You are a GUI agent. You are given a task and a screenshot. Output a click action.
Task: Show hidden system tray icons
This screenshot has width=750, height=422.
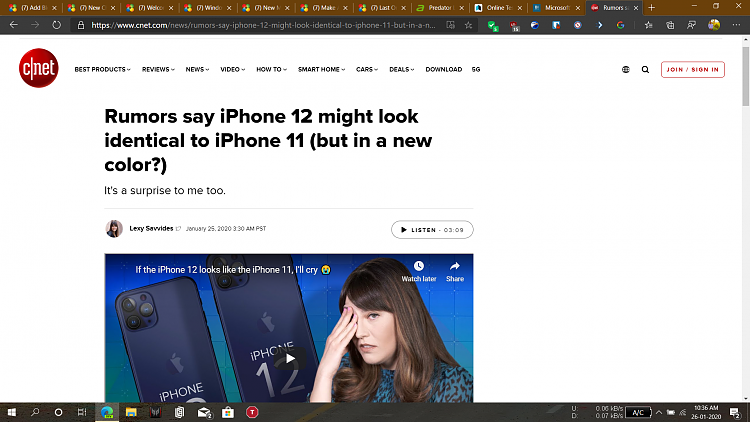659,412
